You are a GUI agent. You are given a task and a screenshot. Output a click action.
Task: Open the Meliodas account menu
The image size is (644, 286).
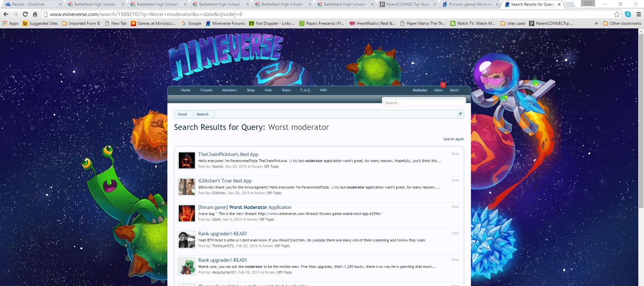[420, 90]
